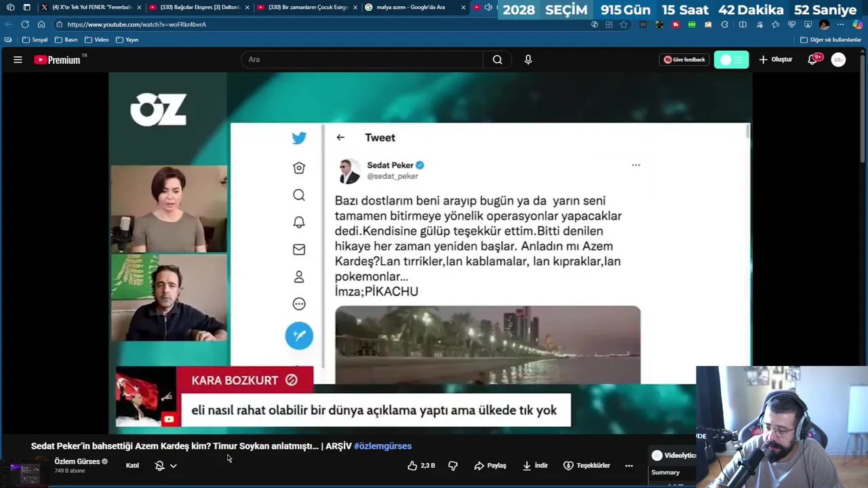The height and width of the screenshot is (488, 868).
Task: Open Sosyal bookmarks folder
Action: pos(35,40)
